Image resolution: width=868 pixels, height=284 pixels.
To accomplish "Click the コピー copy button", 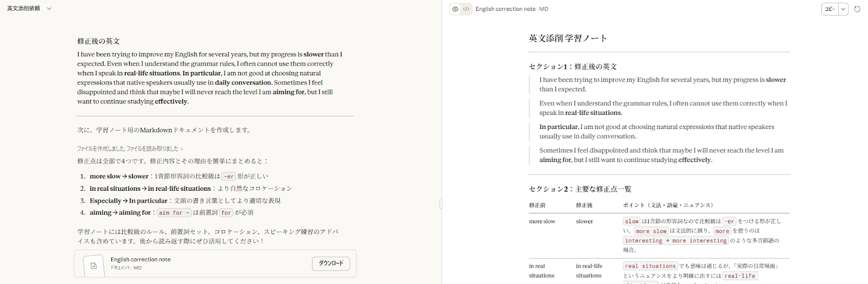I will point(830,9).
